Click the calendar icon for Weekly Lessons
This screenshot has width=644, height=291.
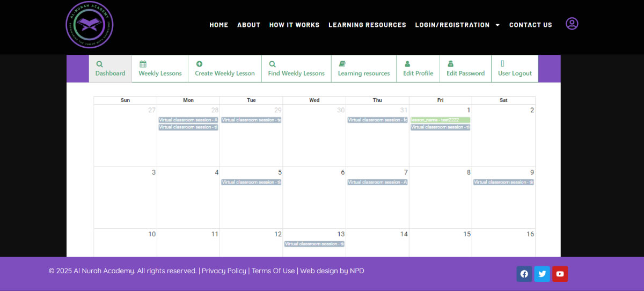[x=143, y=64]
